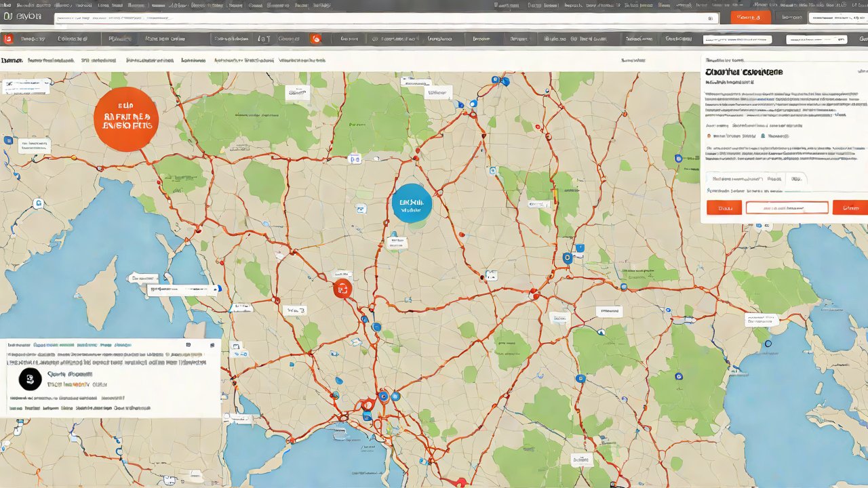Switch to last tab in side panel

(x=796, y=180)
